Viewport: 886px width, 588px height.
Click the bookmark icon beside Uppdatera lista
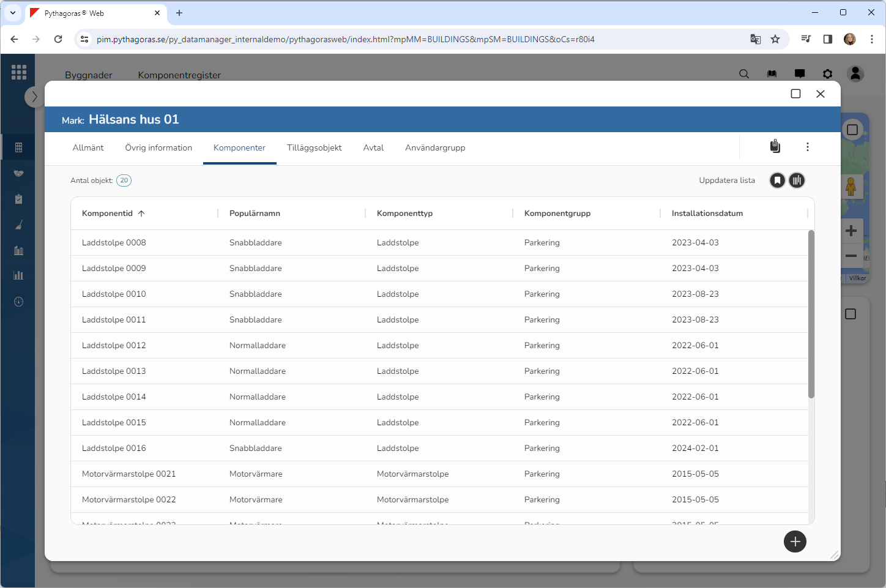click(777, 180)
